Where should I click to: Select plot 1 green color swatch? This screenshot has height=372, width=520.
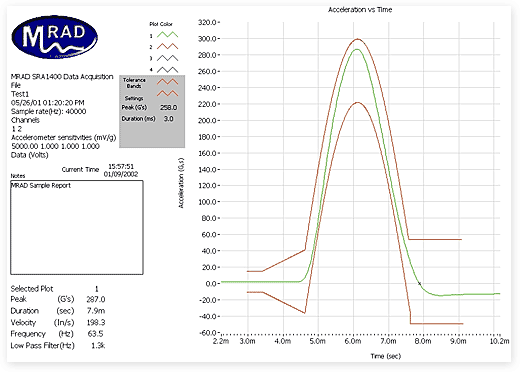(x=167, y=35)
